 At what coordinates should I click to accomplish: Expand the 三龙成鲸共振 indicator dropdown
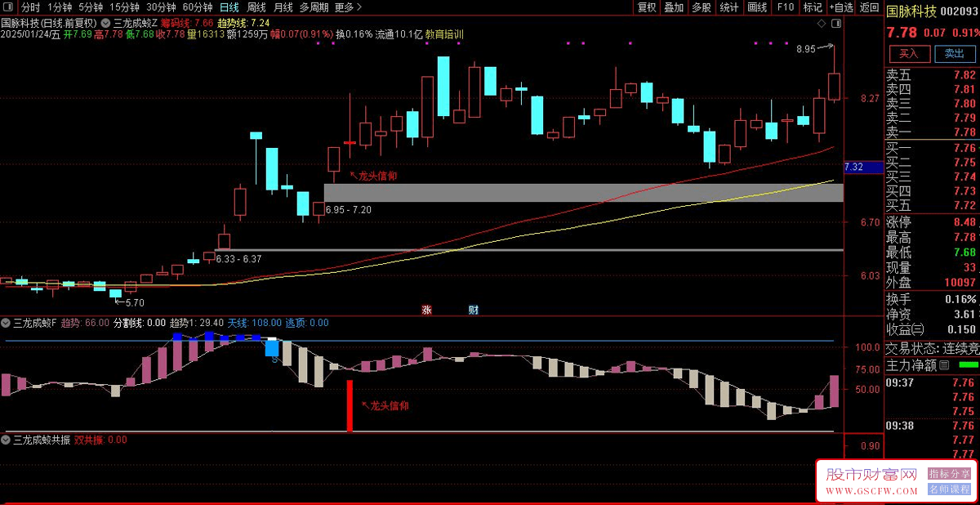tap(7, 440)
